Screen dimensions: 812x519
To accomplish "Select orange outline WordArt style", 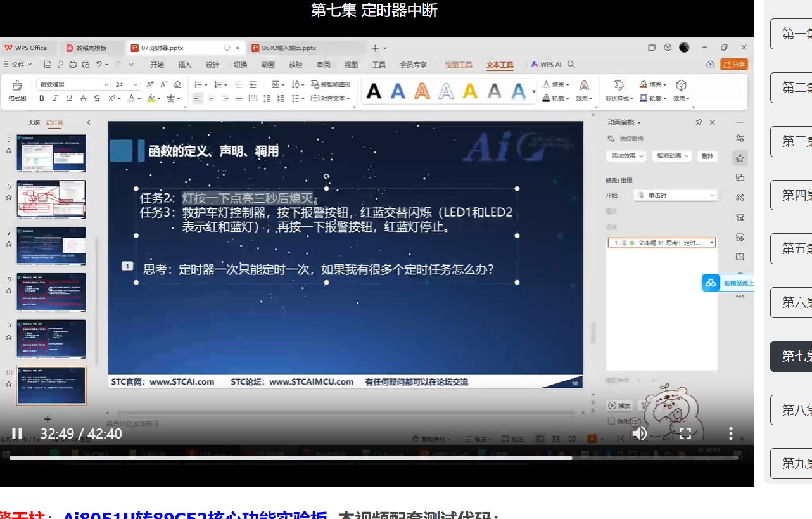I will (422, 92).
